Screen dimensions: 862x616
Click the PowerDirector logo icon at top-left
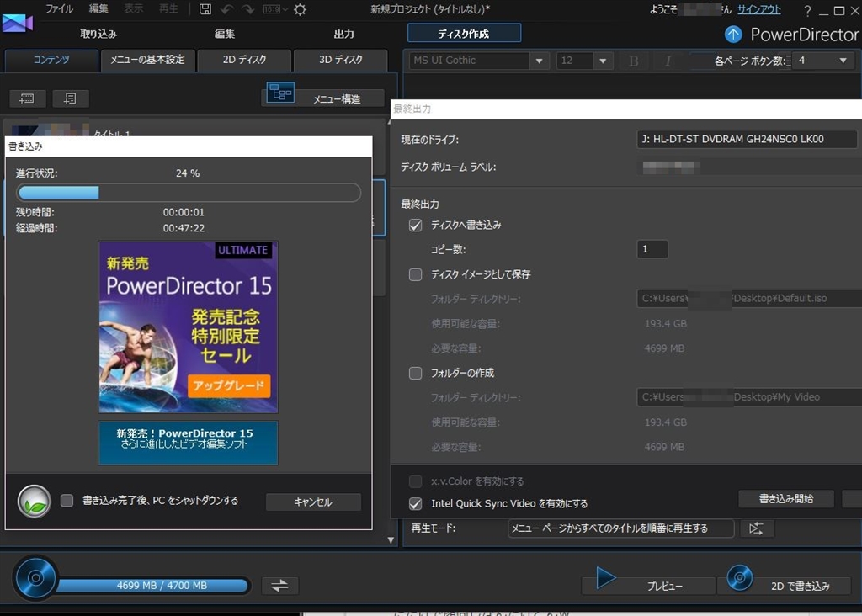tap(18, 23)
